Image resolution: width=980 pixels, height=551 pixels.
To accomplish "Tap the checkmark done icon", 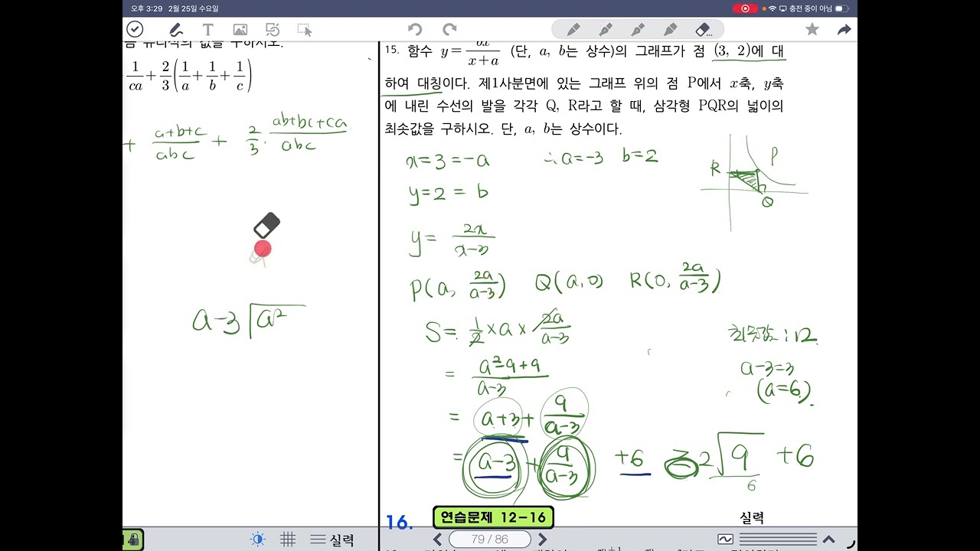I will coord(135,29).
